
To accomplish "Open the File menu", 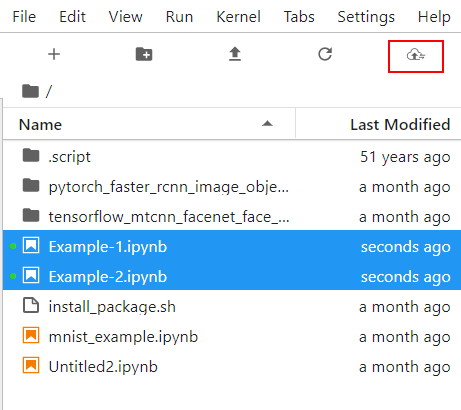I will tap(24, 17).
